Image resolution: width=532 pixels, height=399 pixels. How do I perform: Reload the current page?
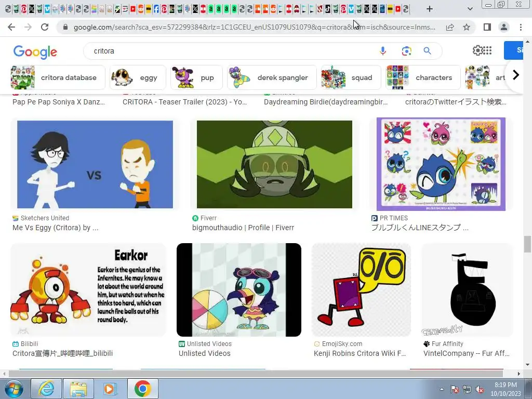(x=45, y=27)
